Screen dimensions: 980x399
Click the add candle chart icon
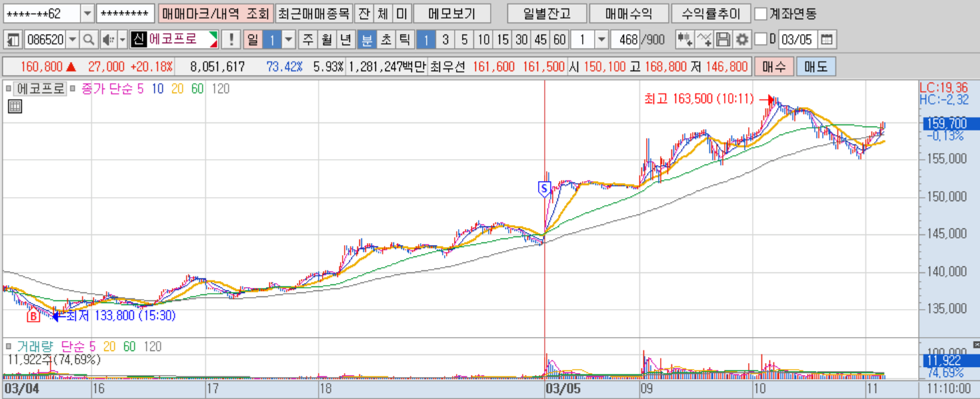(685, 40)
